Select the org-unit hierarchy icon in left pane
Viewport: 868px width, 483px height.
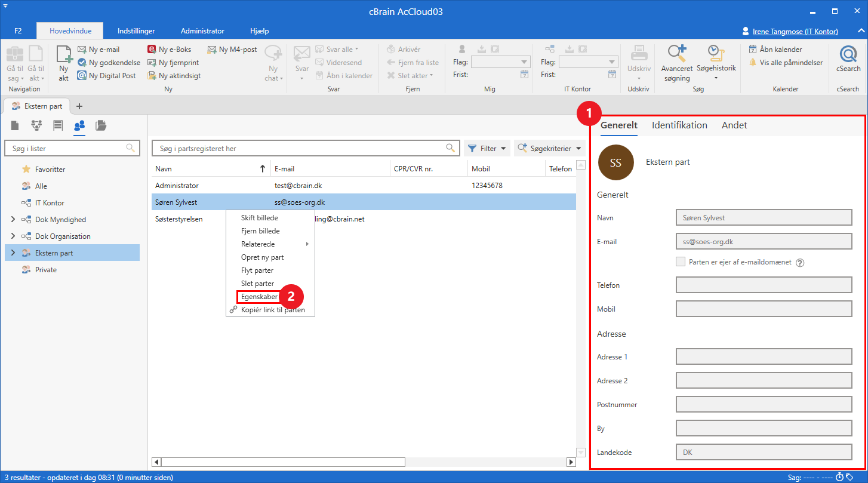[x=36, y=125]
